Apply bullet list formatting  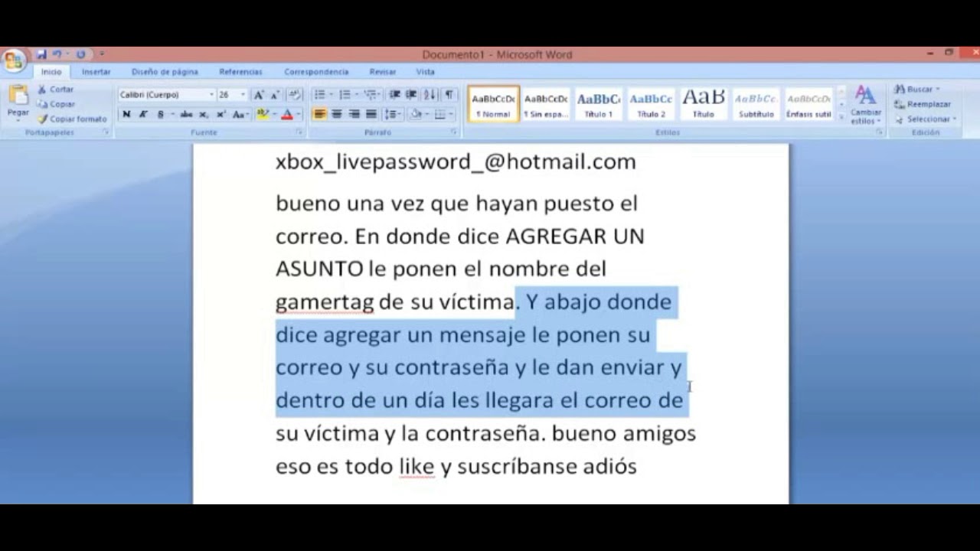320,95
